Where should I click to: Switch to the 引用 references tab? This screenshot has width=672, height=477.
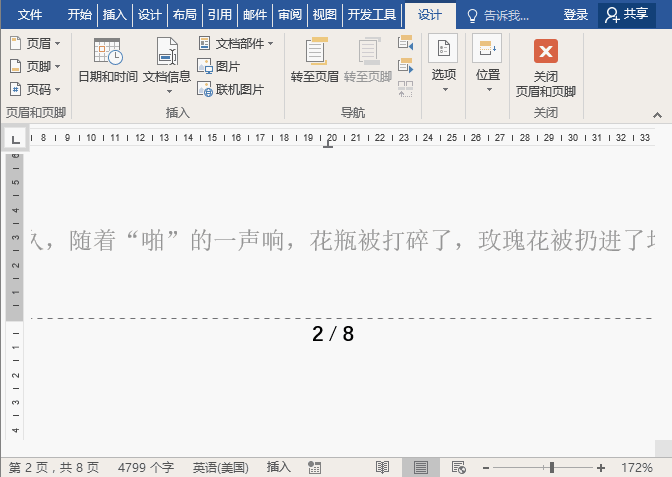click(x=220, y=15)
